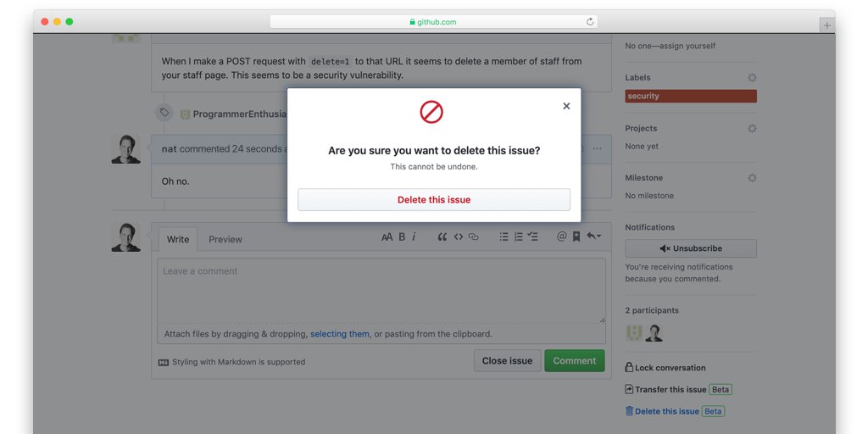Switch to the Preview tab
Viewport: 868px width, 434px height.
pyautogui.click(x=225, y=240)
